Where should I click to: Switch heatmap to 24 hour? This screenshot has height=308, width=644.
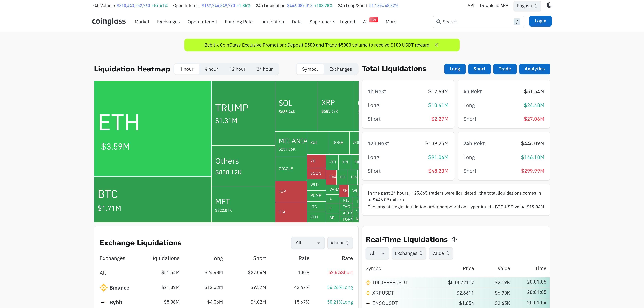point(264,69)
